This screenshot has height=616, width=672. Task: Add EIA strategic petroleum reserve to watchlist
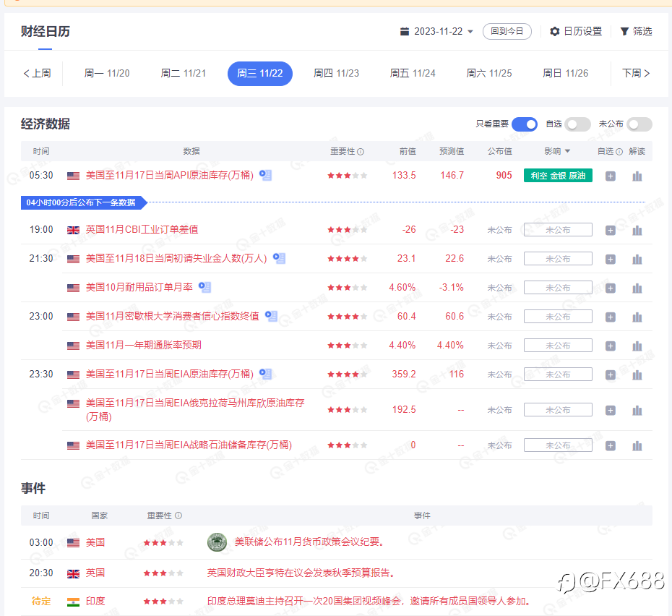(x=611, y=445)
